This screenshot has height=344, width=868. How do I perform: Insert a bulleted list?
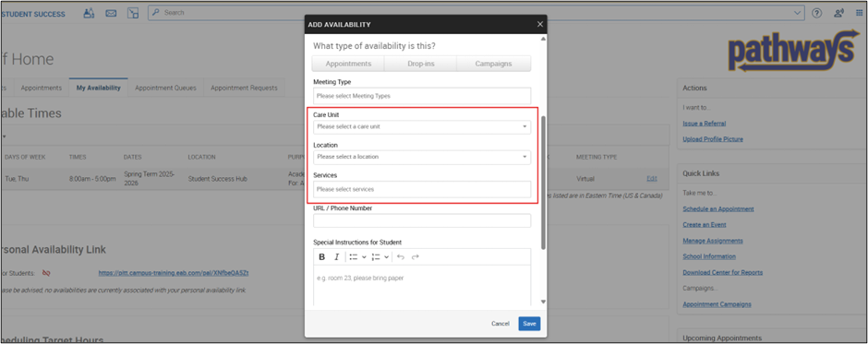coord(354,257)
